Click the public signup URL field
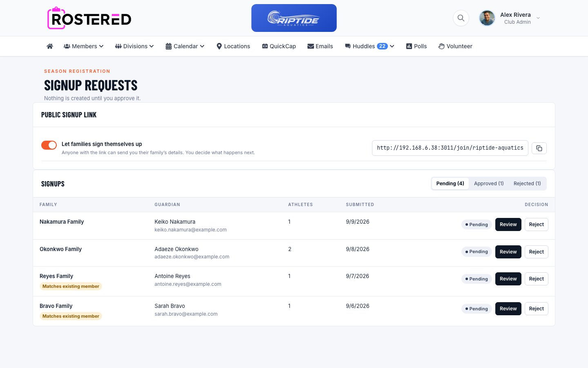 [450, 148]
